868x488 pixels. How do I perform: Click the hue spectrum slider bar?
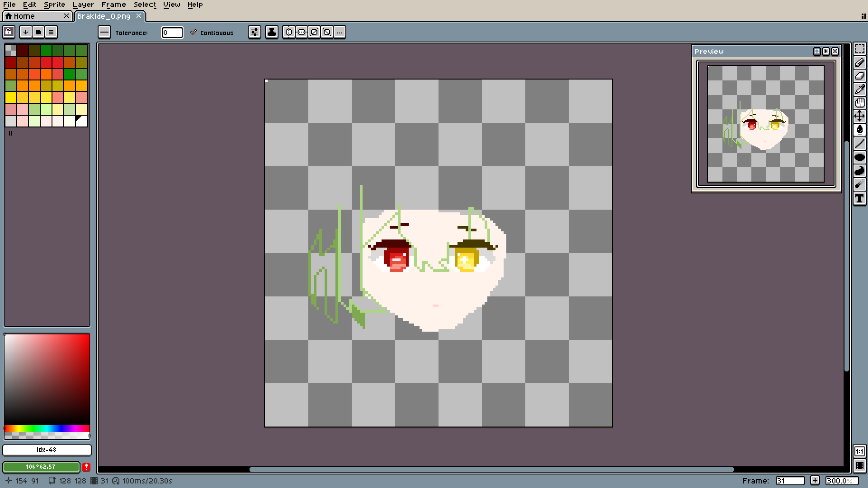point(47,428)
